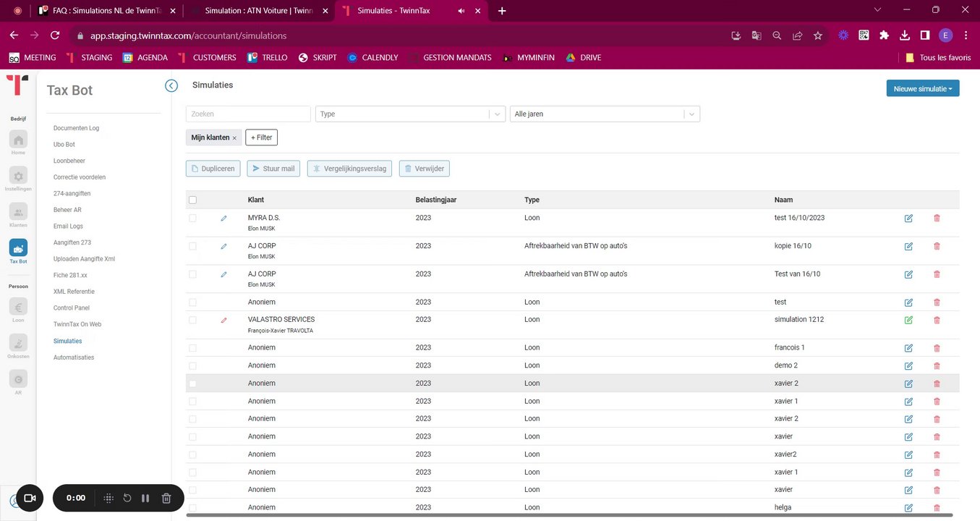Add a filter with '+ Filter'
The width and height of the screenshot is (980, 521).
coord(262,137)
